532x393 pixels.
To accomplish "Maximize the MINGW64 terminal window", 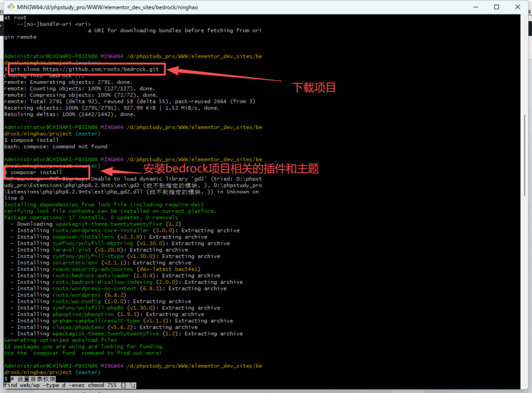I will [496, 7].
